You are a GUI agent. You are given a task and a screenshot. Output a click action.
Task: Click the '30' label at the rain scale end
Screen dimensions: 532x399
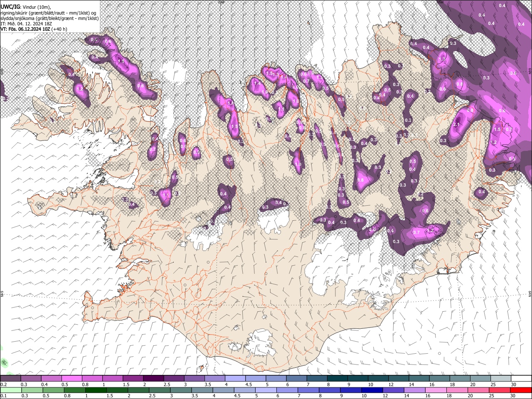[x=514, y=396]
